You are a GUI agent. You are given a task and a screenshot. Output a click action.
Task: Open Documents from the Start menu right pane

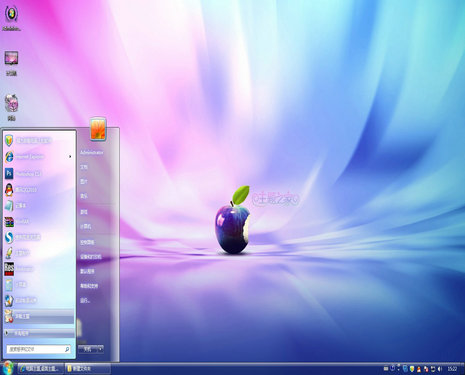(84, 167)
